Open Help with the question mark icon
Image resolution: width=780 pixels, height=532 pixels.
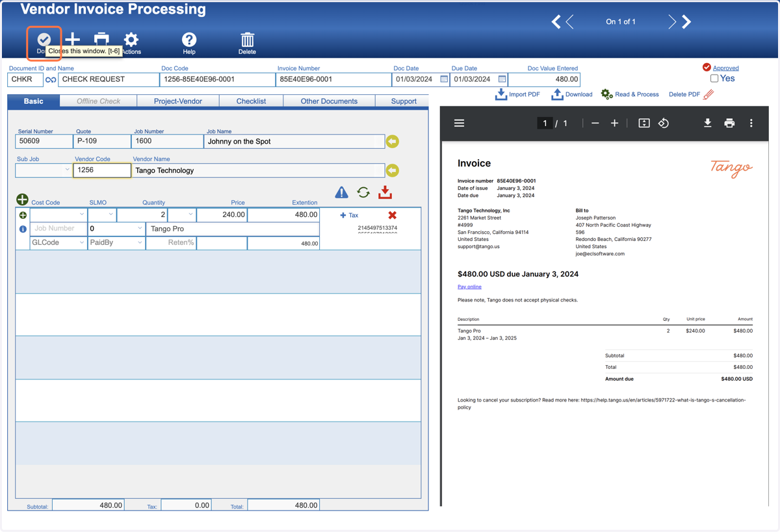coord(189,40)
